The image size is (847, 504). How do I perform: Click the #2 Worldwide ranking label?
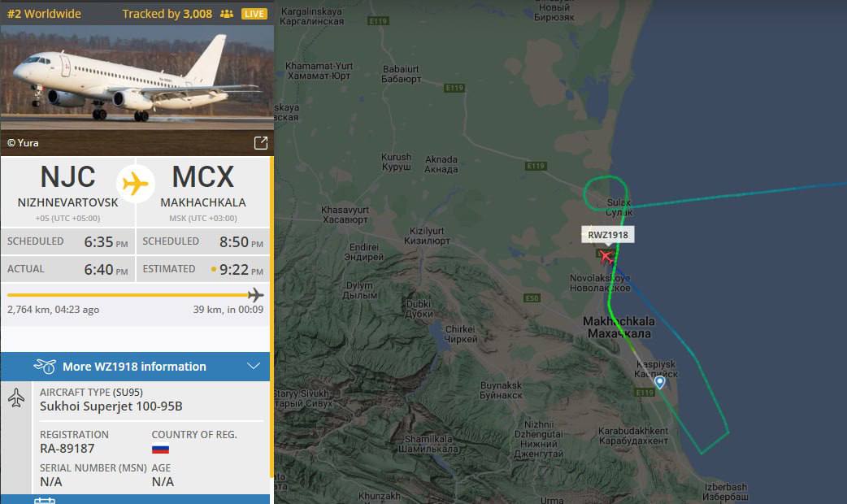pyautogui.click(x=44, y=14)
